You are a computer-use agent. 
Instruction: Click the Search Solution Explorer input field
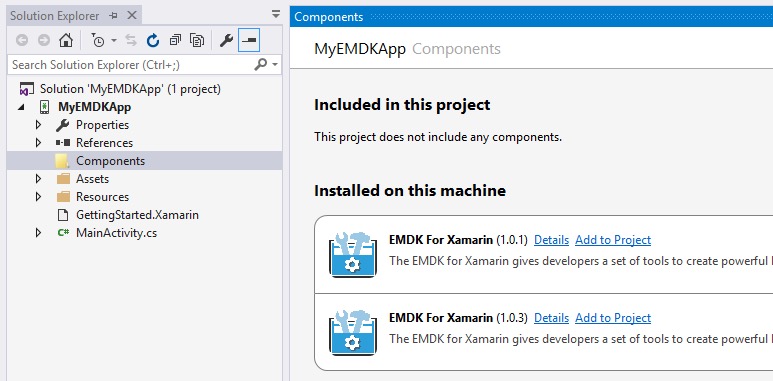coord(132,65)
